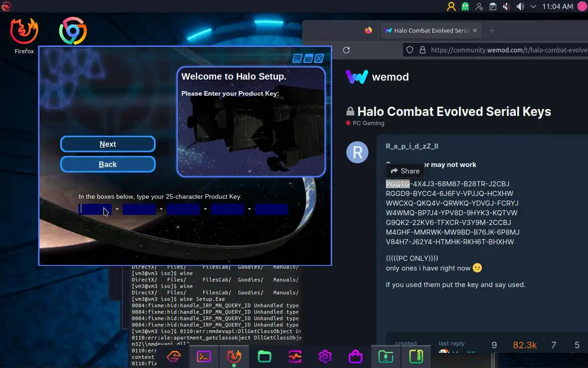Image resolution: width=588 pixels, height=368 pixels.
Task: Focus the third product key box
Action: (183, 209)
